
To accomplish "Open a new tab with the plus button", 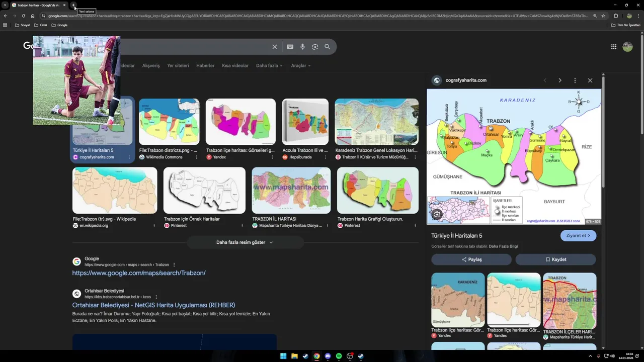I will (73, 5).
